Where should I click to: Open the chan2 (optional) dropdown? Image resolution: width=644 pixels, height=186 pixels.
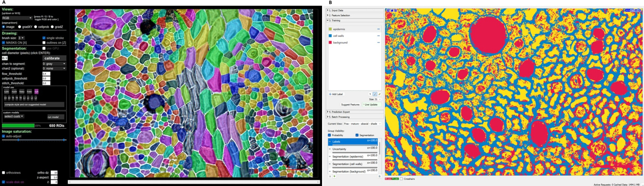[x=54, y=68]
